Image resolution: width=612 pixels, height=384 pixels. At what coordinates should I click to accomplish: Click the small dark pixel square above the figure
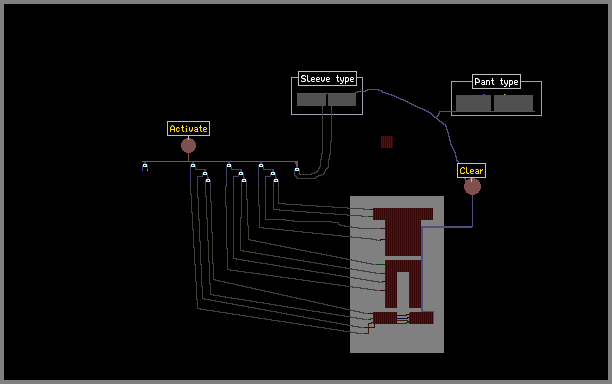[x=387, y=142]
